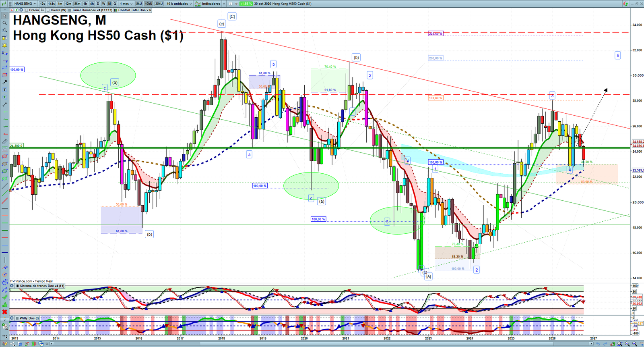Screen dimensions: 644x347
Task: Select the arrow pointer tool in left toolbar
Action: click(x=4, y=16)
